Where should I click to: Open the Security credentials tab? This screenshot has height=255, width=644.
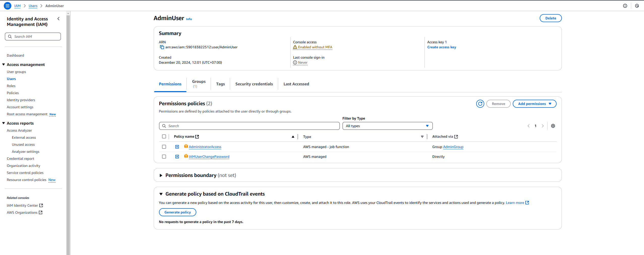click(254, 84)
